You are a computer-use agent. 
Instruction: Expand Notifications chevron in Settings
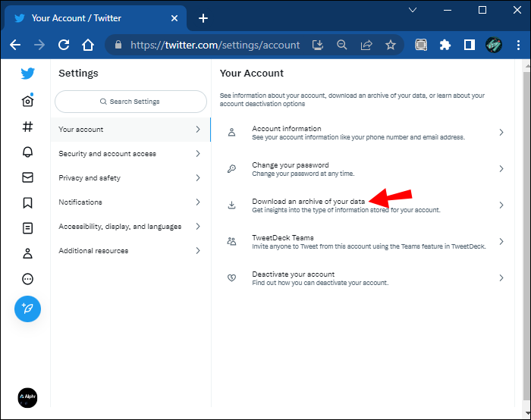click(198, 202)
